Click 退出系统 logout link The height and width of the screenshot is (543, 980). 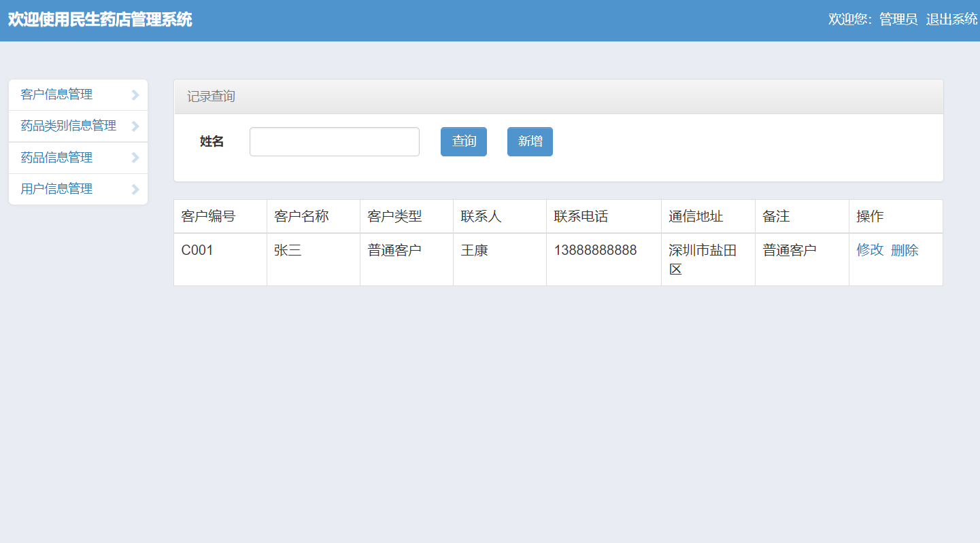pyautogui.click(x=951, y=20)
